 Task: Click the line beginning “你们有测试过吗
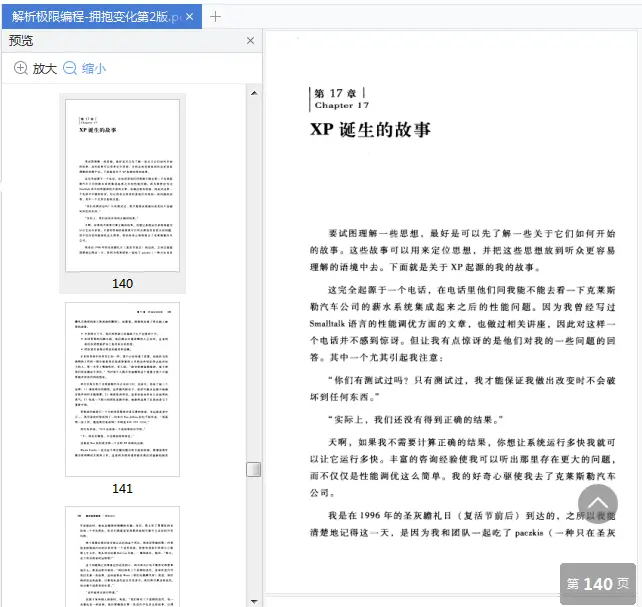click(x=472, y=380)
